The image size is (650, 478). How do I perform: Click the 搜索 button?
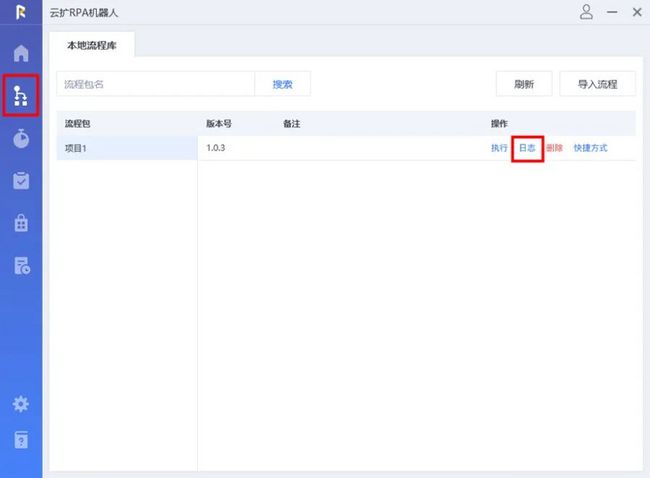(x=282, y=84)
